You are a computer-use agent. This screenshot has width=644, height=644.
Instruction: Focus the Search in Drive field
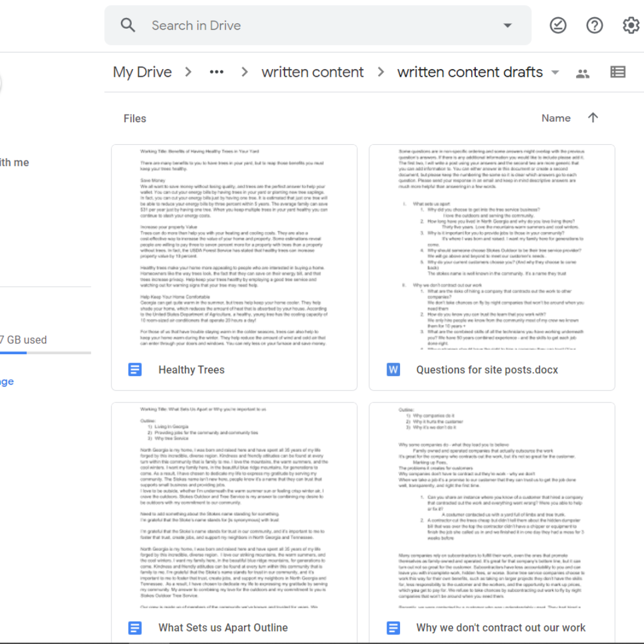[318, 26]
